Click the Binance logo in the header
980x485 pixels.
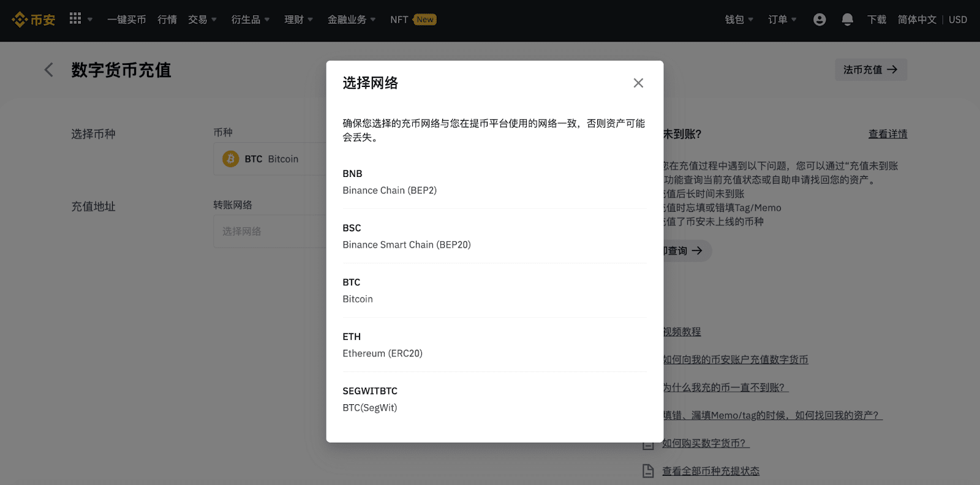pos(34,20)
